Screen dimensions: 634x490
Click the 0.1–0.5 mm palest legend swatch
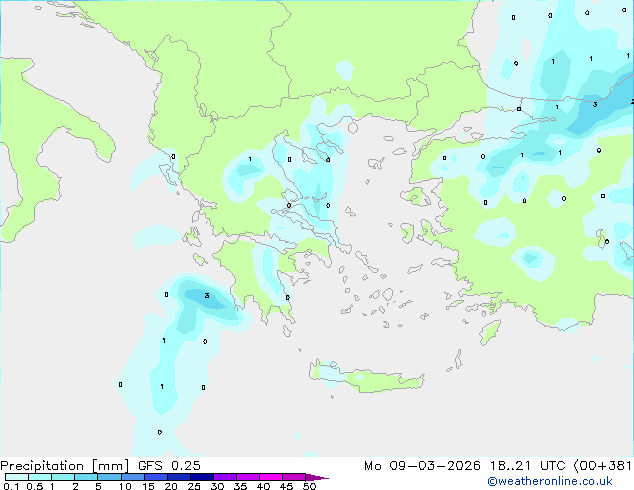[x=17, y=477]
